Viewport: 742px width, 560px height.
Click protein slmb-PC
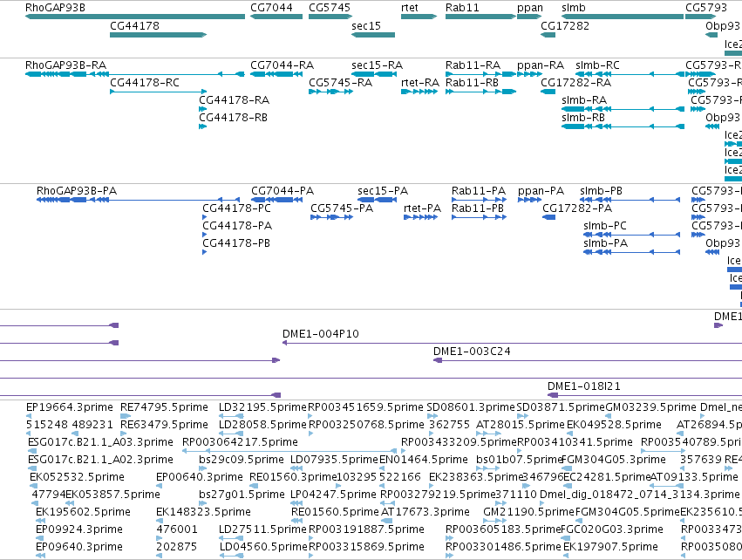coord(632,235)
